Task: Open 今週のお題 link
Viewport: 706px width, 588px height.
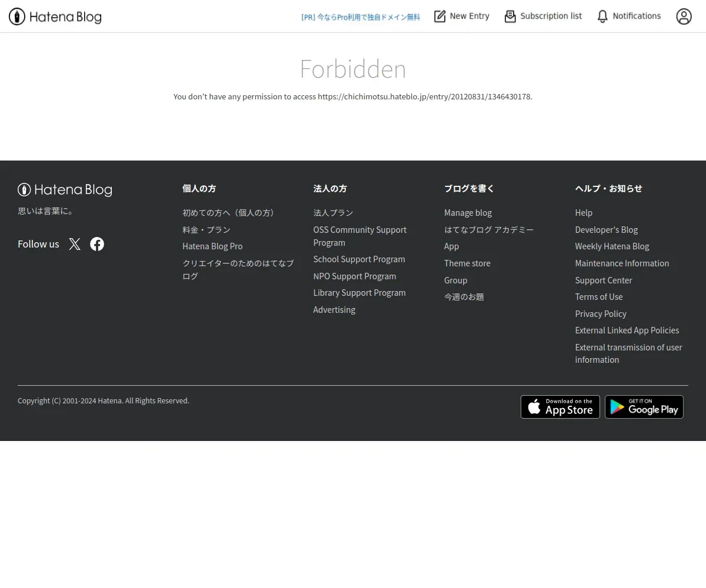Action: 464,297
